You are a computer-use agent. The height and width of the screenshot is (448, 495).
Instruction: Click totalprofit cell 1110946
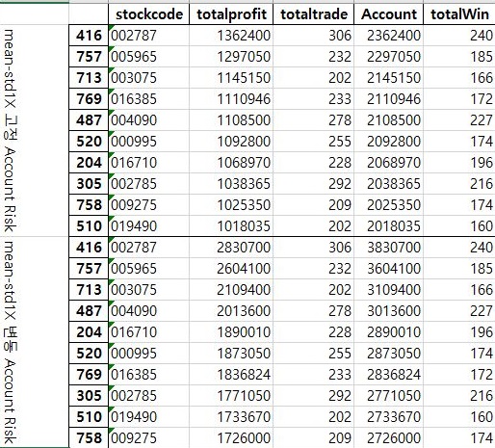point(231,99)
